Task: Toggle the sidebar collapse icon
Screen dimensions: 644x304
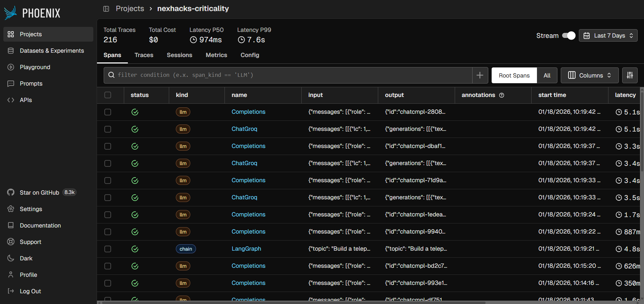Action: [106, 9]
